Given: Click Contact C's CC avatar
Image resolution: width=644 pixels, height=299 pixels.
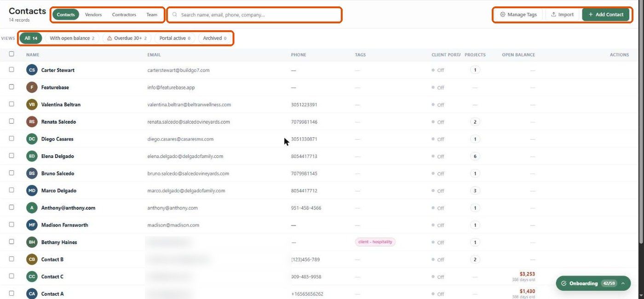Looking at the screenshot, I should (32, 276).
